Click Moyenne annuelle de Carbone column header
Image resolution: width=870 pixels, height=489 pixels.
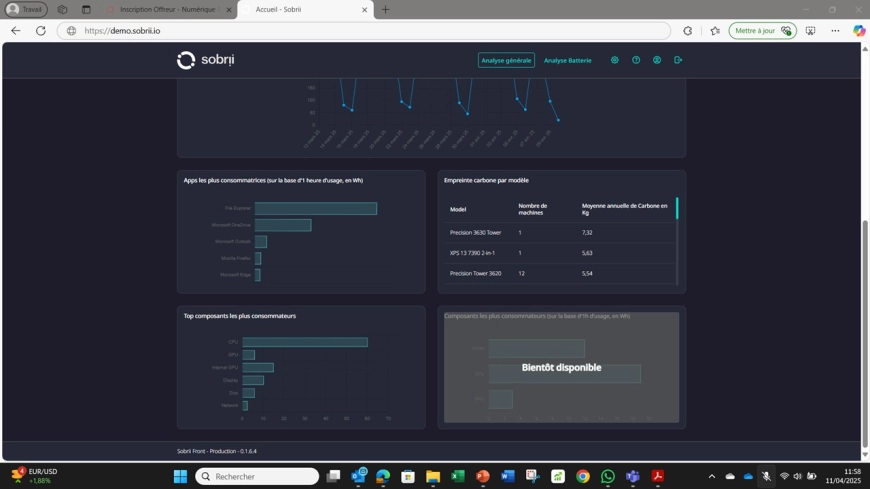coord(624,209)
